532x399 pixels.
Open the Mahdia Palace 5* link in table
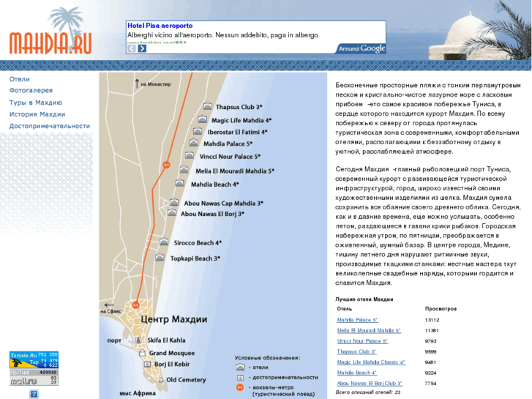pos(357,320)
